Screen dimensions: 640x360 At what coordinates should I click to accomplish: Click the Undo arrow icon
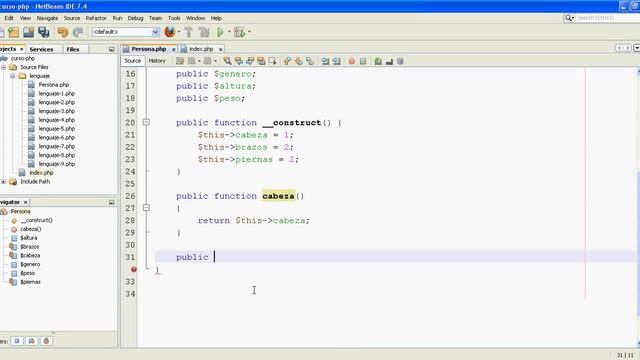tap(63, 32)
